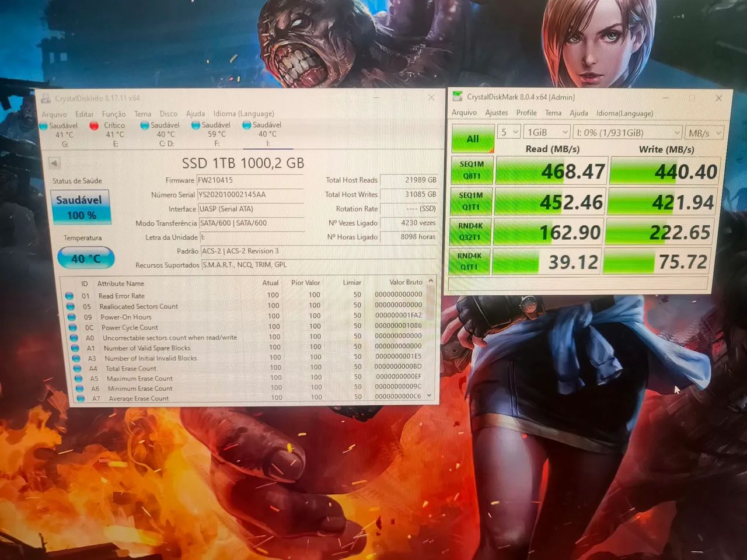Open test count dropdown showing 5
747x560 pixels.
[508, 132]
